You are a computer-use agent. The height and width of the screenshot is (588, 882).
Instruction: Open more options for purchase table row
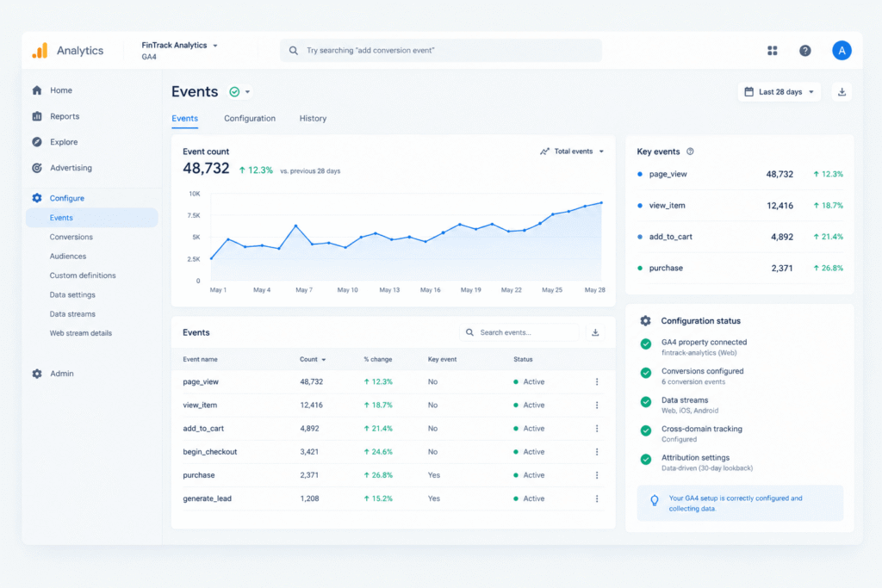[597, 475]
